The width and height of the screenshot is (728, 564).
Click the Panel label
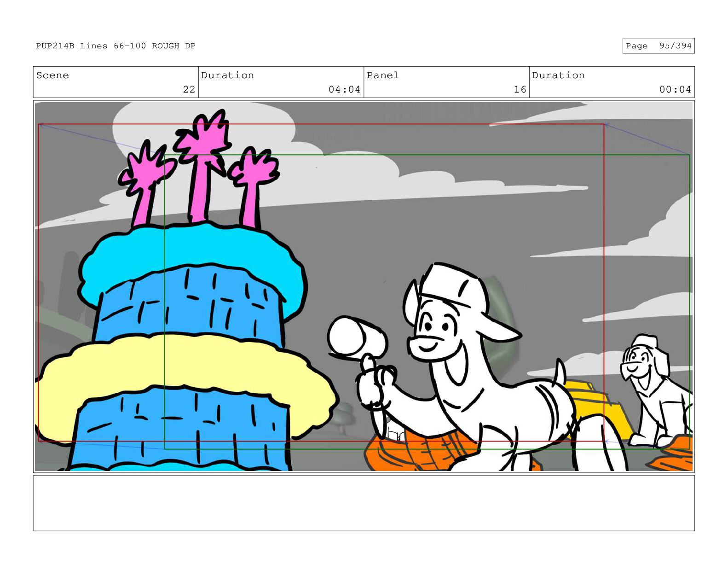(383, 76)
